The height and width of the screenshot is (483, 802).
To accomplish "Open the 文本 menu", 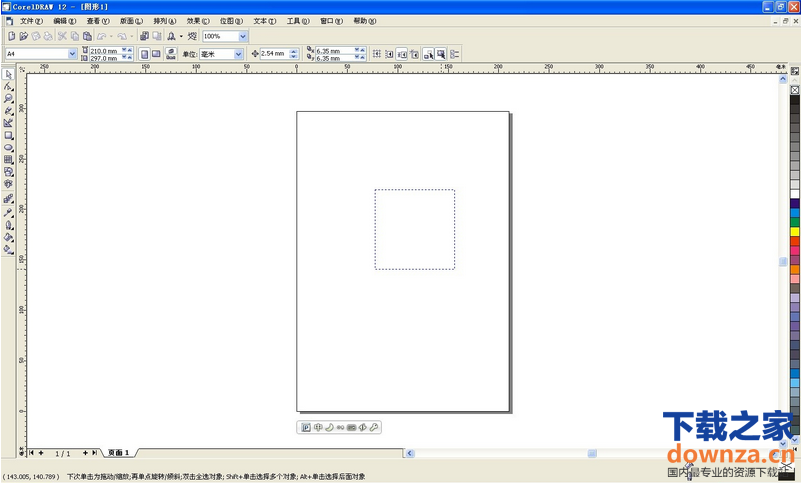I will 264,21.
